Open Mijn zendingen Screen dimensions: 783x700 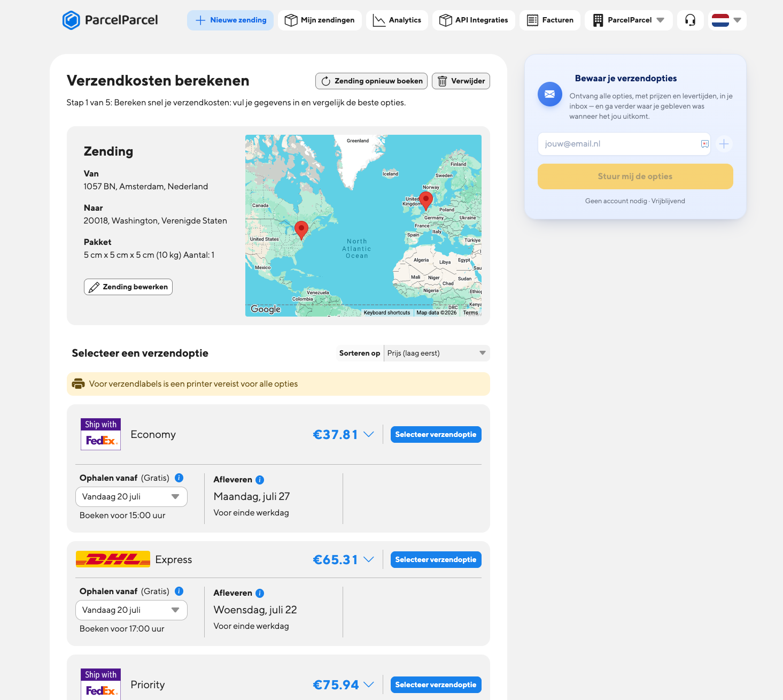(x=320, y=20)
